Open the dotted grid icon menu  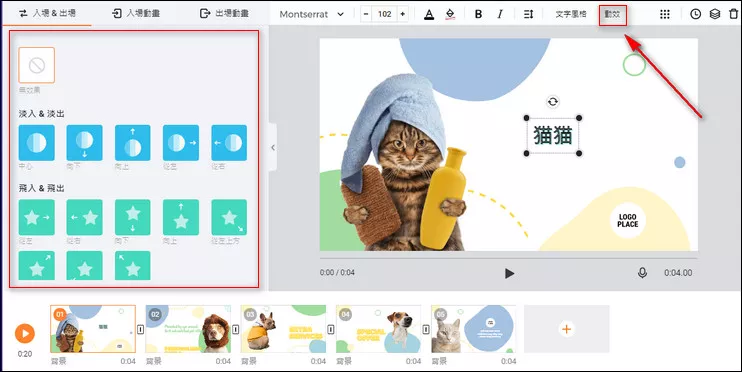tap(665, 14)
